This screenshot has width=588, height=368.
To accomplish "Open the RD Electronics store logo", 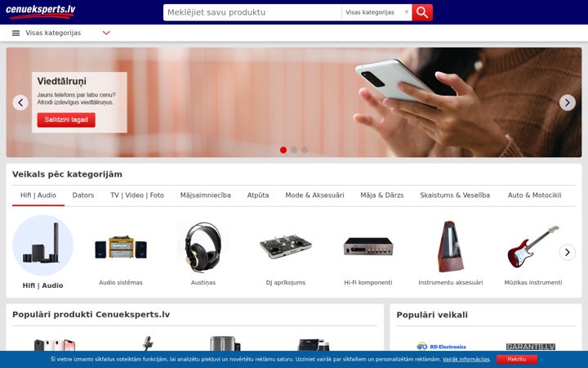I will point(441,346).
